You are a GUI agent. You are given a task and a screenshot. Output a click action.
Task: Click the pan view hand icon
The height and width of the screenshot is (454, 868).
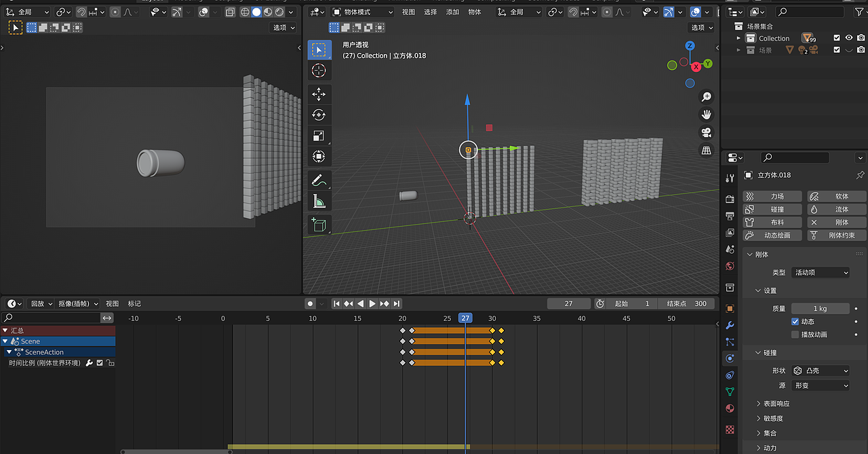pos(707,115)
